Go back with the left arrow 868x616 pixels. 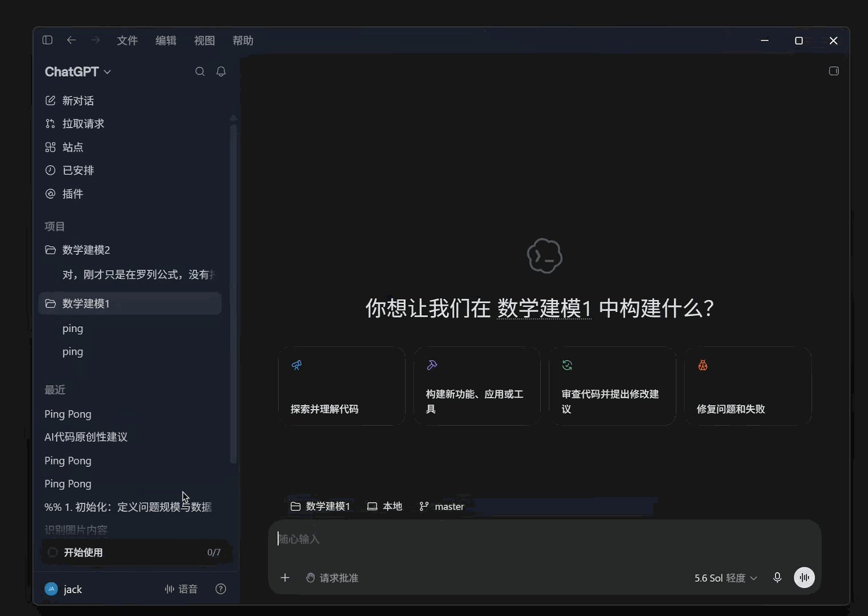coord(71,40)
